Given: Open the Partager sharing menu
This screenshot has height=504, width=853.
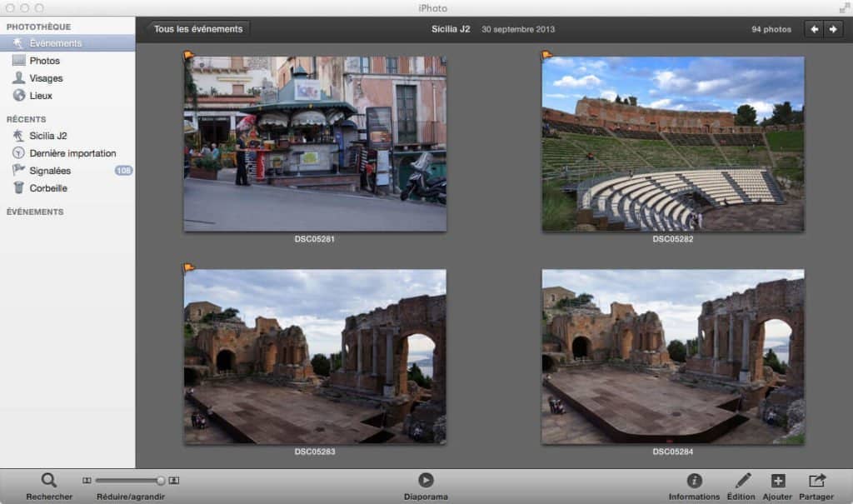Looking at the screenshot, I should point(818,482).
